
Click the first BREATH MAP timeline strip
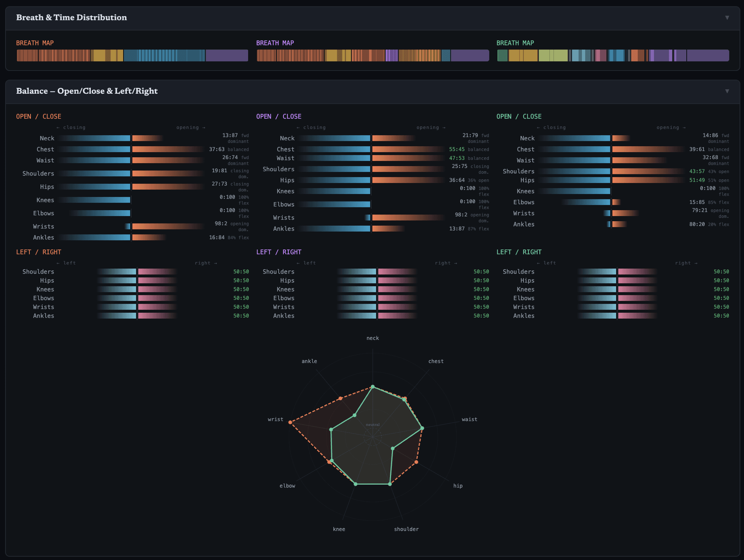132,55
